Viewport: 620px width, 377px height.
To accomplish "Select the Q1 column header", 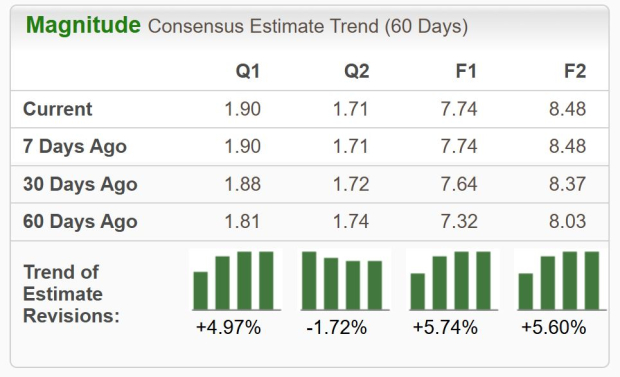I will [x=248, y=72].
